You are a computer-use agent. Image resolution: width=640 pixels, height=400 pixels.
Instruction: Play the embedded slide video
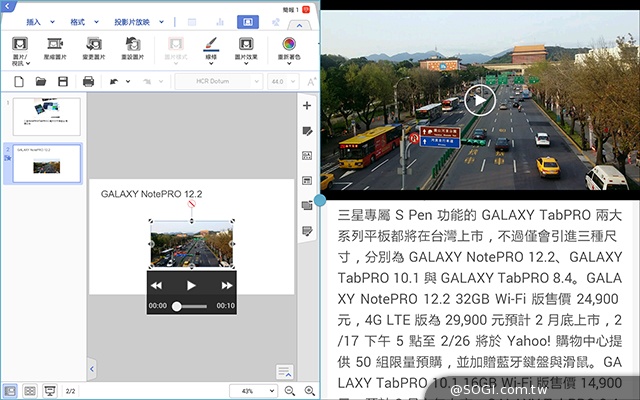(191, 286)
